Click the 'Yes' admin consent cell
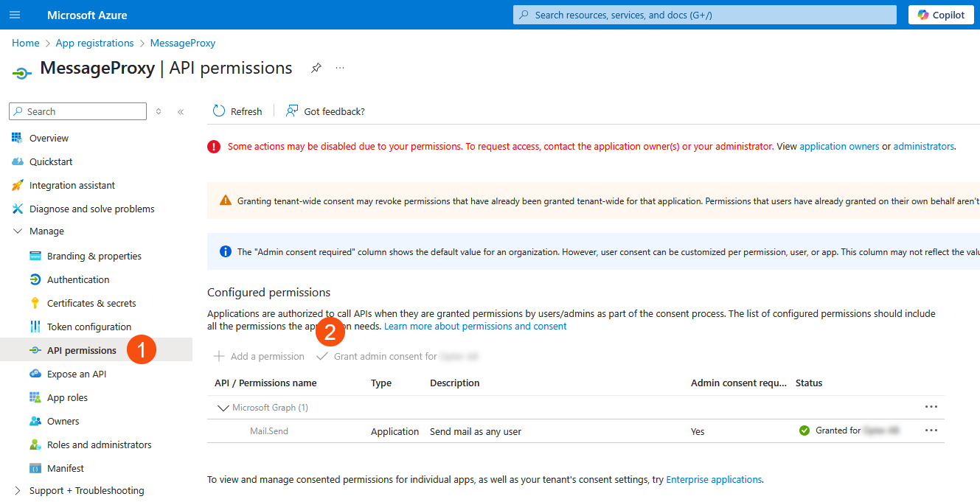This screenshot has width=980, height=502. (698, 431)
